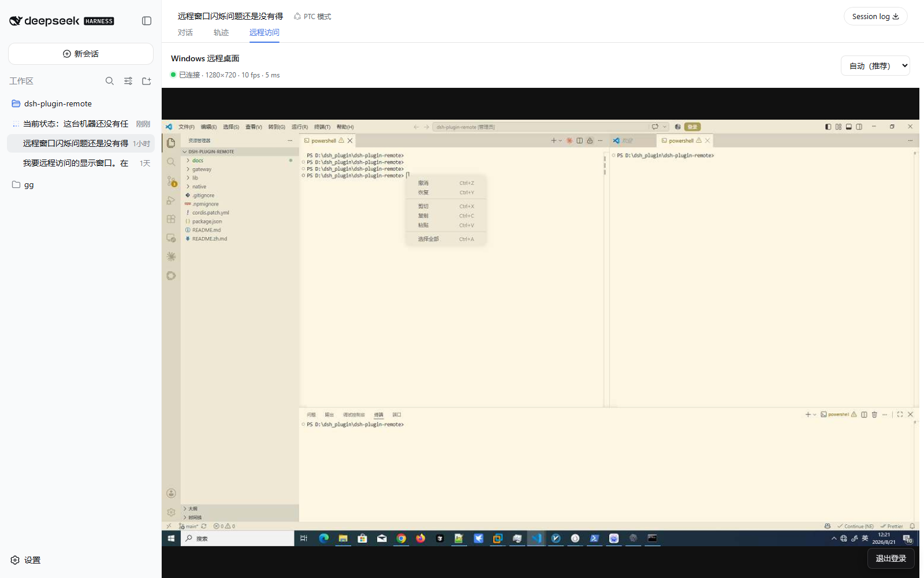924x578 pixels.
Task: Open Run and Debug view in activity bar
Action: (x=171, y=200)
